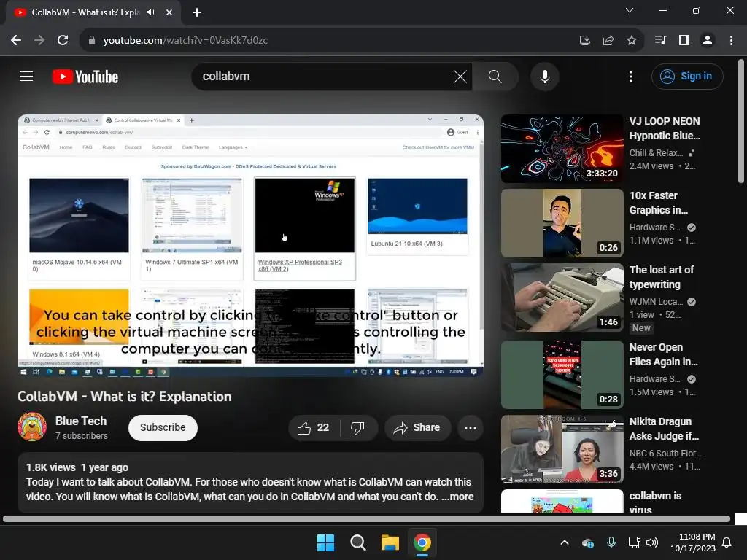Go forward to the next page
This screenshot has width=747, height=560.
tap(39, 41)
